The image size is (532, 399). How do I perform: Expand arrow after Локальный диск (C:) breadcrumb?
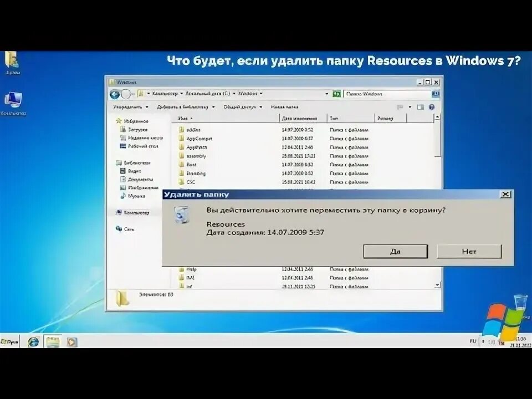pos(234,94)
